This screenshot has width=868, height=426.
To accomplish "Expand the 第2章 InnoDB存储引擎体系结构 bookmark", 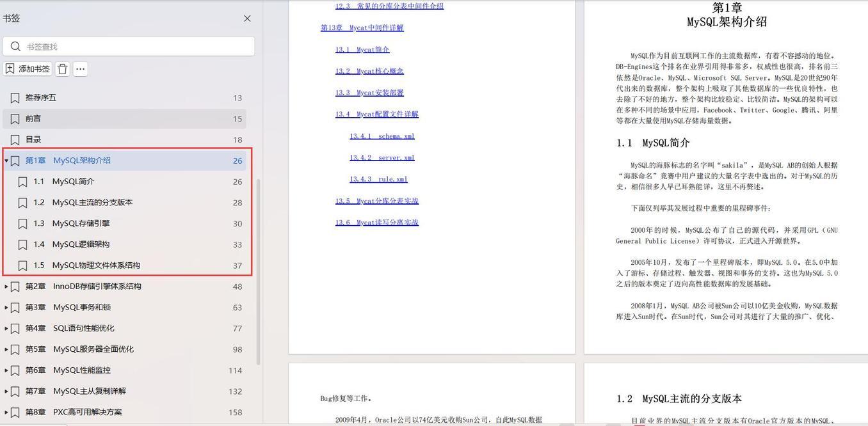I will 6,287.
